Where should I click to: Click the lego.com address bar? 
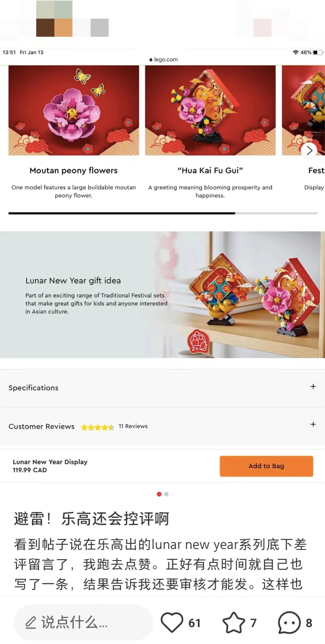[163, 59]
